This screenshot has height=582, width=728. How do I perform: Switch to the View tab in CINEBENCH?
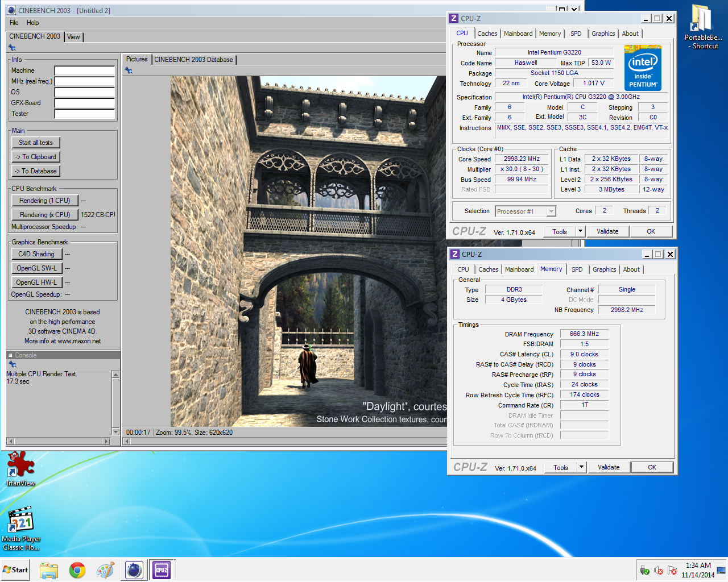tap(74, 37)
